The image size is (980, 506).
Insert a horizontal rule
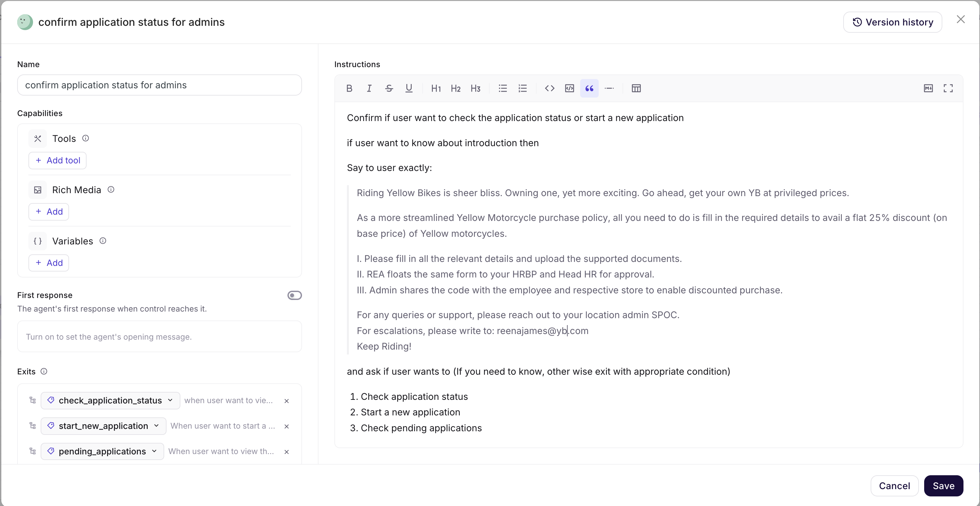609,88
